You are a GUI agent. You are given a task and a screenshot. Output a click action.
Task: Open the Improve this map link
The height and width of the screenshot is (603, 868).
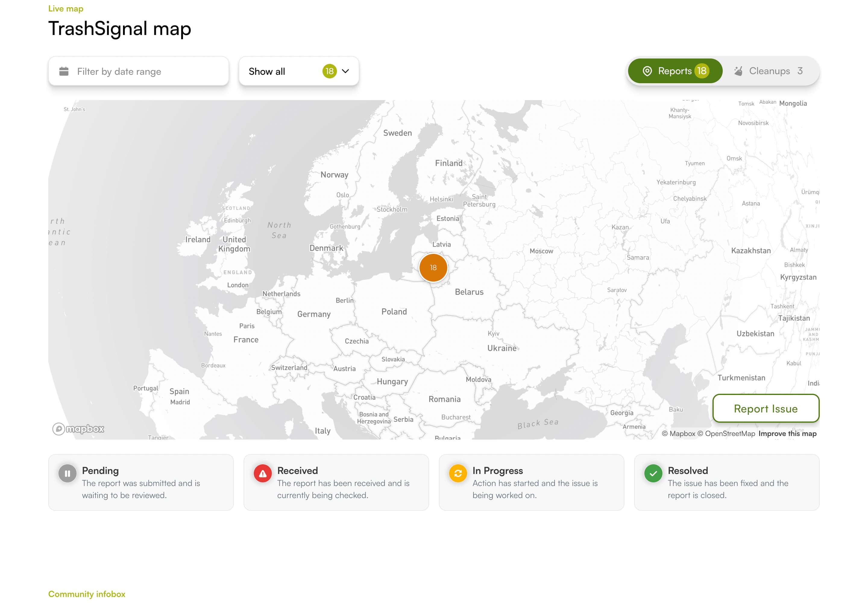click(787, 433)
